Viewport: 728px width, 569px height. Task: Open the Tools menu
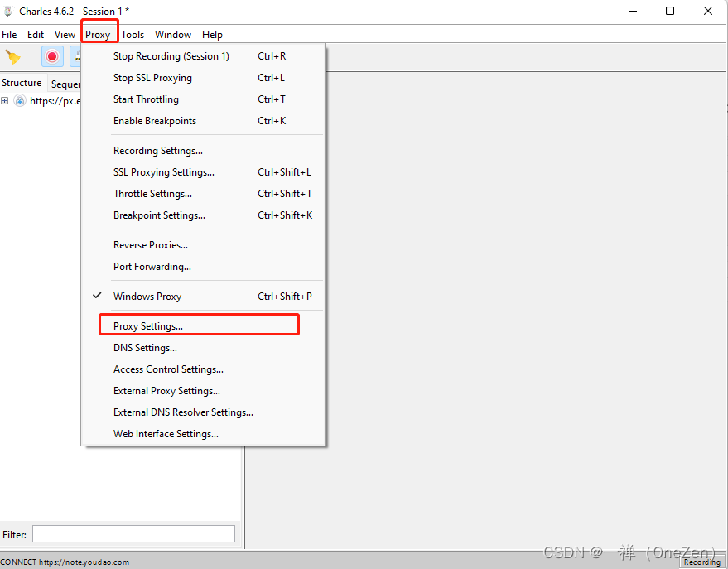(133, 35)
